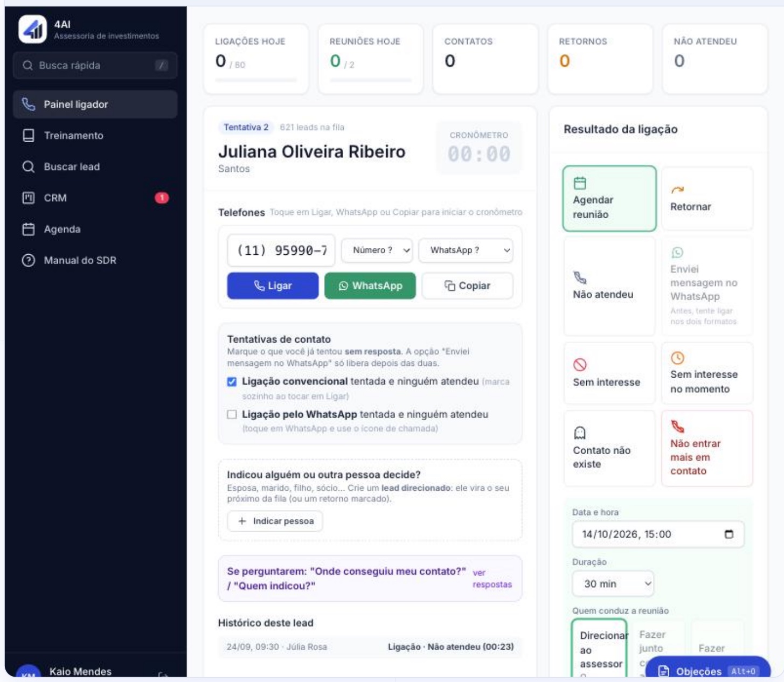Viewport: 784px width, 682px height.
Task: Click the "621 leads na fila" text
Action: click(312, 128)
